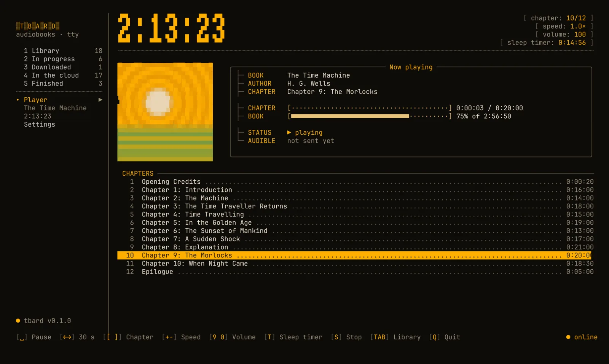The image size is (609, 364).
Task: Play Chapter 2: The Machine
Action: coord(356,198)
